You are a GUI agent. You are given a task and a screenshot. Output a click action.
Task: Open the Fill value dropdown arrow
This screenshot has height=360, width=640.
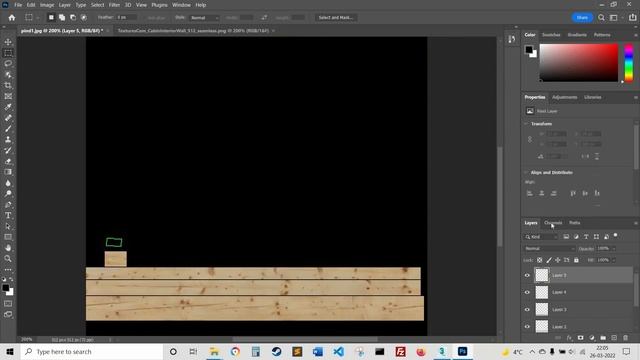pyautogui.click(x=613, y=260)
